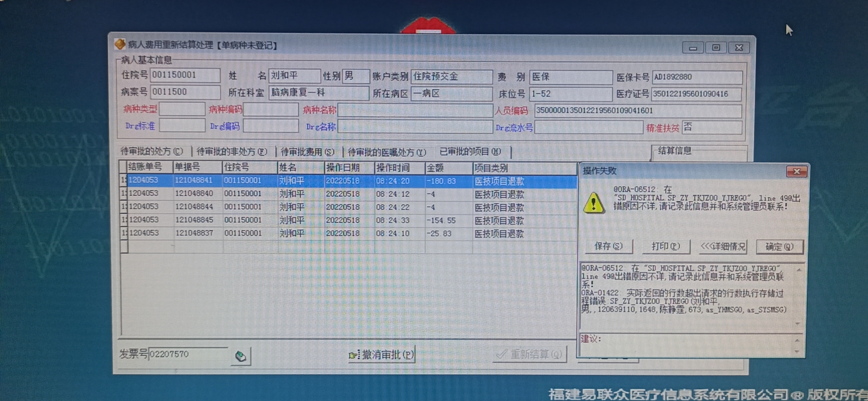The width and height of the screenshot is (868, 401).
Task: Click the 医保卡号 field
Action: 697,77
